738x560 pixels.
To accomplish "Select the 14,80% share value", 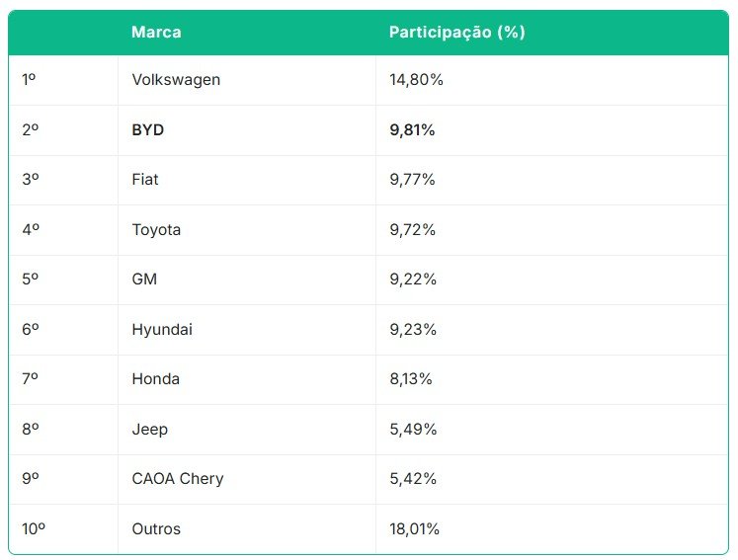I will [416, 80].
